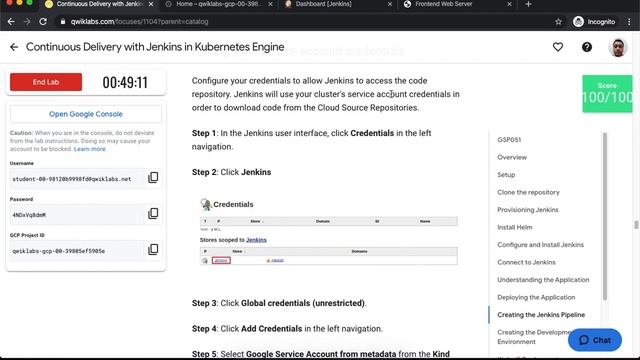Click the page scrollbar thumb at right edge

click(x=636, y=225)
